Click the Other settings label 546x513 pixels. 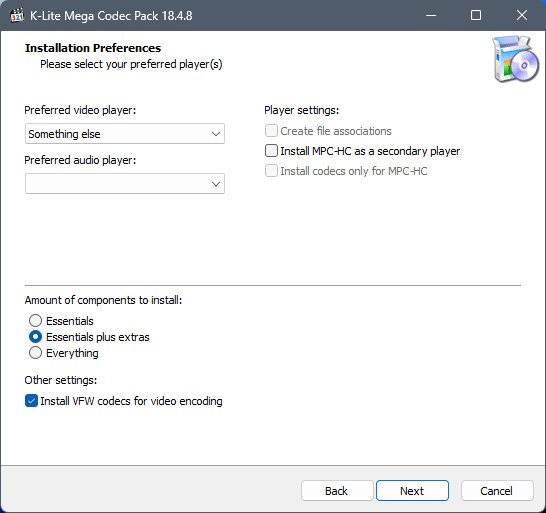tap(61, 380)
